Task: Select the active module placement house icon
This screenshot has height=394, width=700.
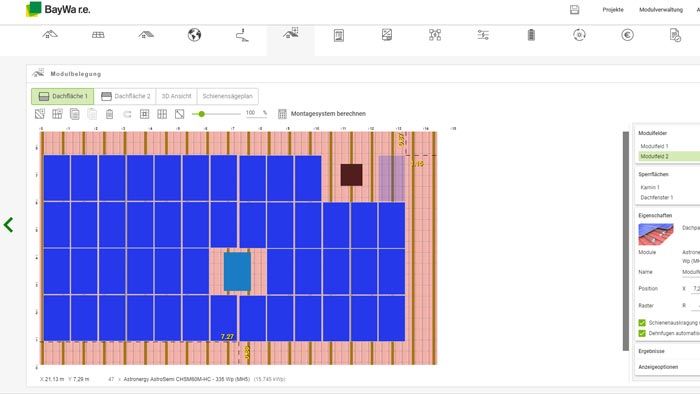Action: [291, 34]
